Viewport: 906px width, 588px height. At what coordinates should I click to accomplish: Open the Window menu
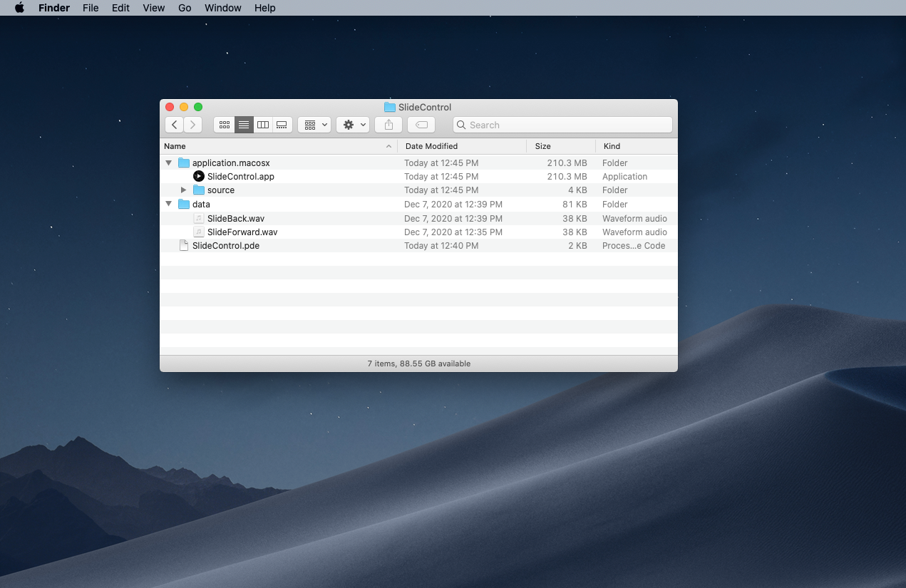(223, 8)
